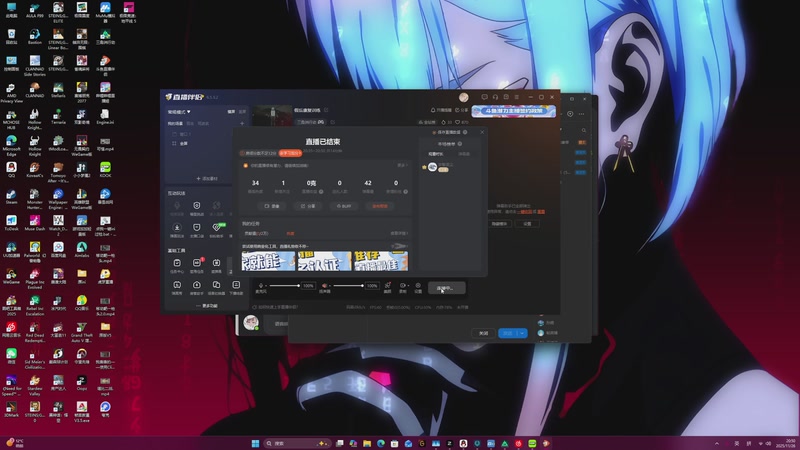800x450 pixels.
Task: Expand the 更多功能 entry in the left panel
Action: [x=207, y=306]
